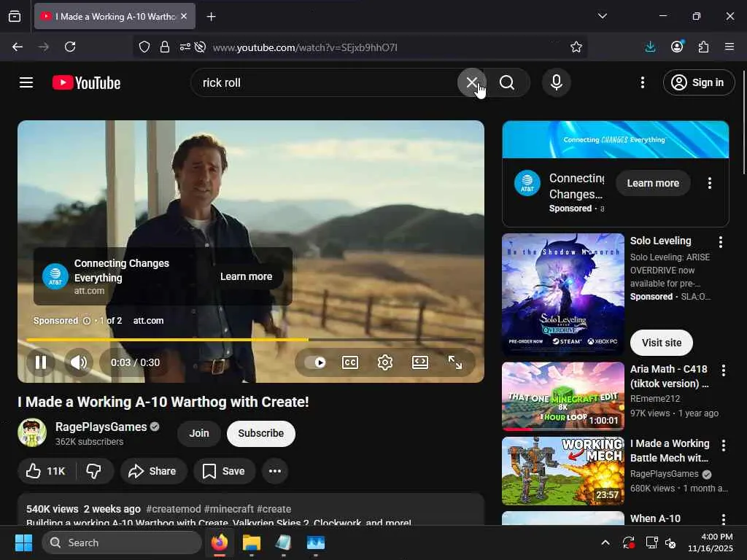Open the Solo Leveling ad thumbnail

click(x=562, y=295)
